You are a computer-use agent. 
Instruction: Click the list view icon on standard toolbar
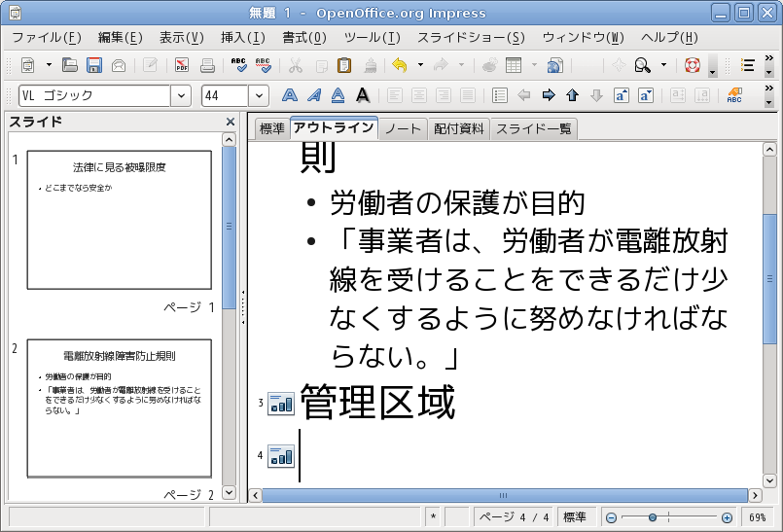coord(748,65)
